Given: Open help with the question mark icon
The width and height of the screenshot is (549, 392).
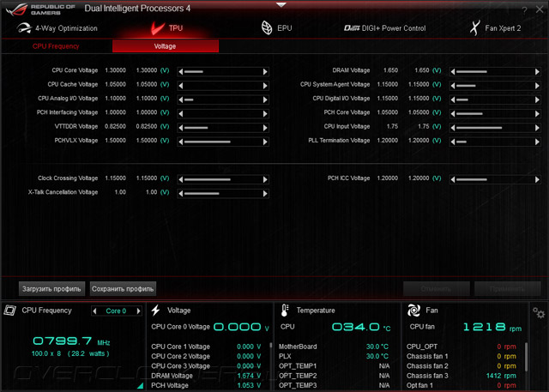Looking at the screenshot, I should 524,10.
